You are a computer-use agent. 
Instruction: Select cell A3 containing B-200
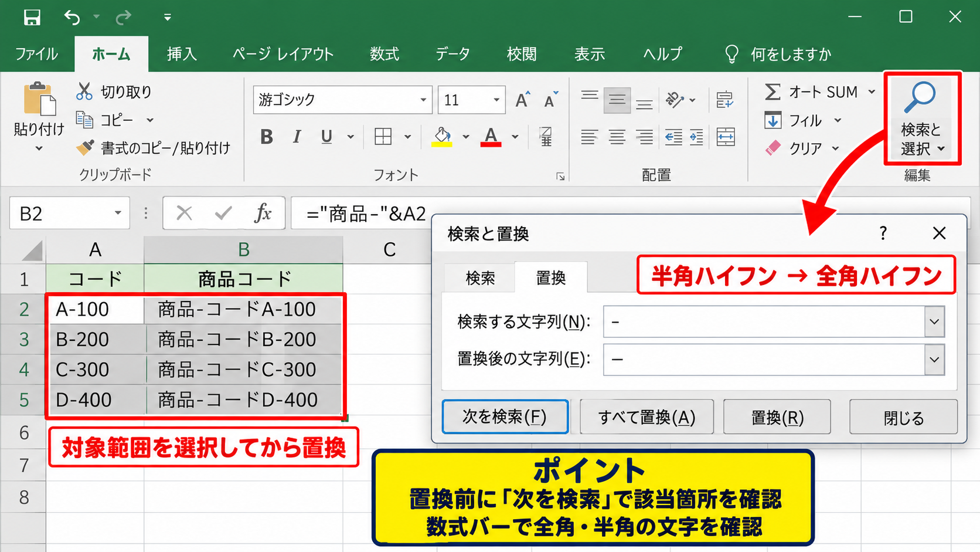pyautogui.click(x=96, y=339)
